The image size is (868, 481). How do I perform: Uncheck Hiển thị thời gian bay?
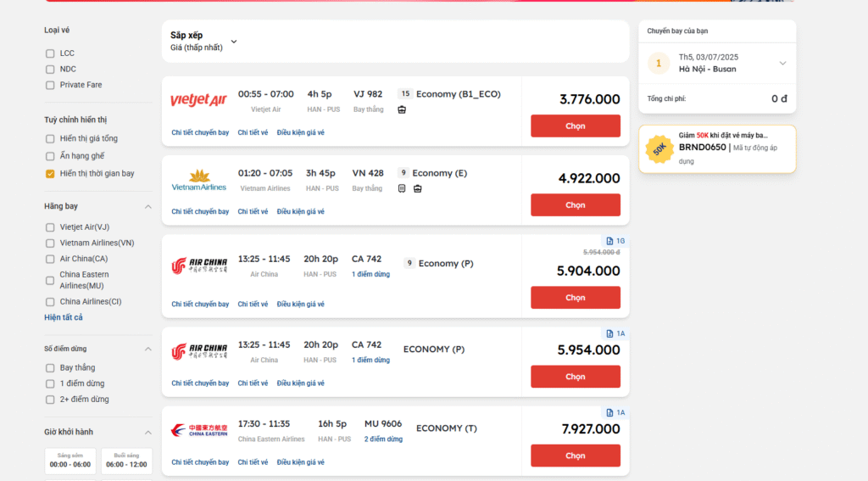tap(50, 174)
